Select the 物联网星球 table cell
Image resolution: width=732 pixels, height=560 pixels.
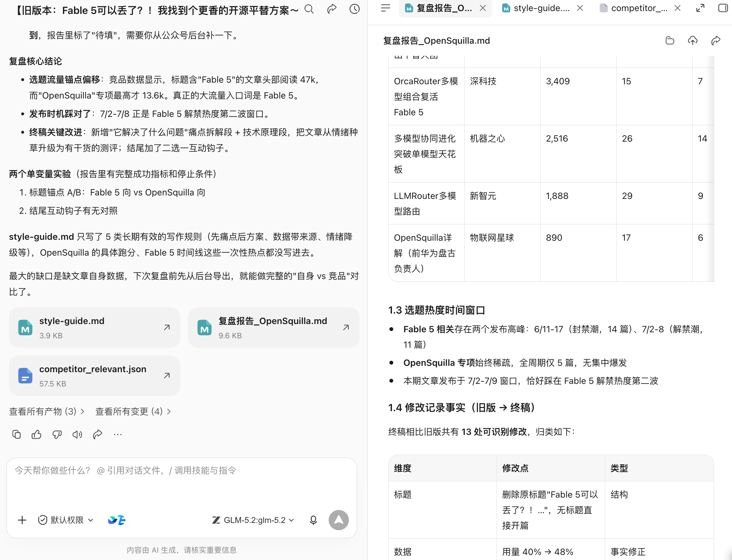(x=502, y=253)
